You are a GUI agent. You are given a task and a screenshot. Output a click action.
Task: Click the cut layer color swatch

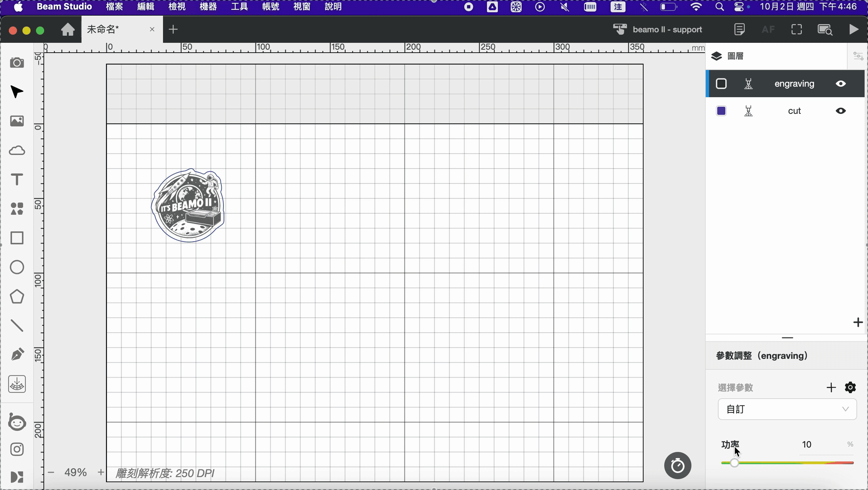[x=721, y=111]
